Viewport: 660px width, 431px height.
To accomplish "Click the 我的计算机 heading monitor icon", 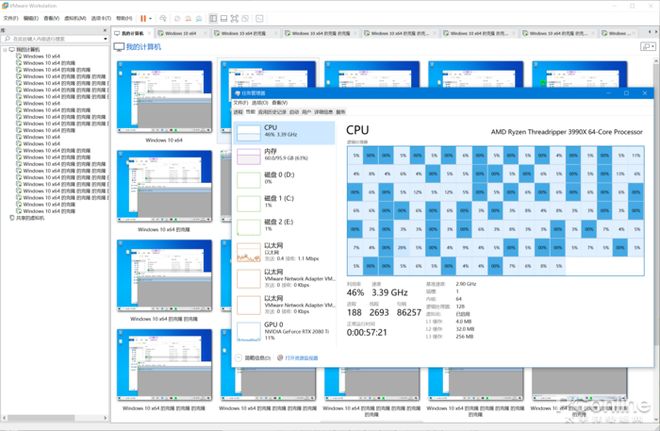I will pyautogui.click(x=119, y=47).
